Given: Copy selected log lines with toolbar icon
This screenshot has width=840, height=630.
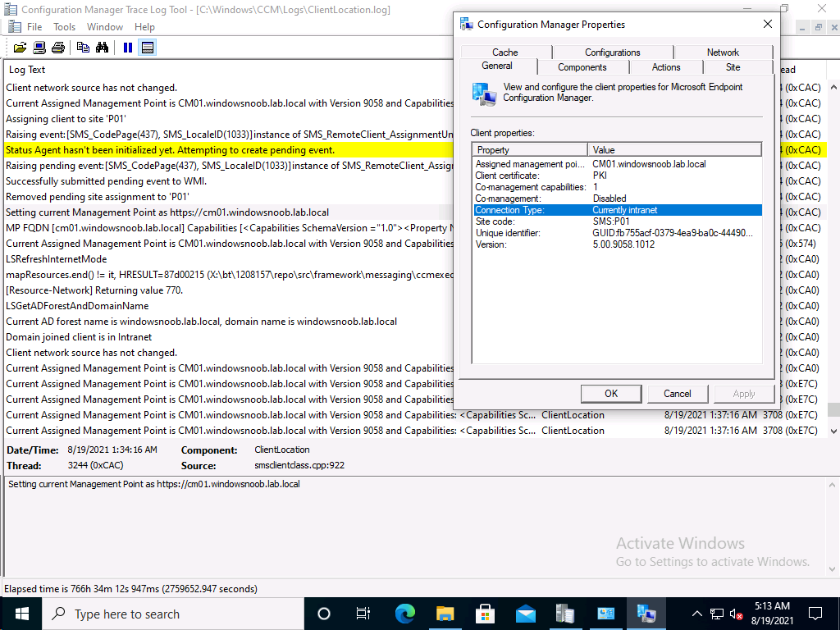Looking at the screenshot, I should pyautogui.click(x=83, y=48).
